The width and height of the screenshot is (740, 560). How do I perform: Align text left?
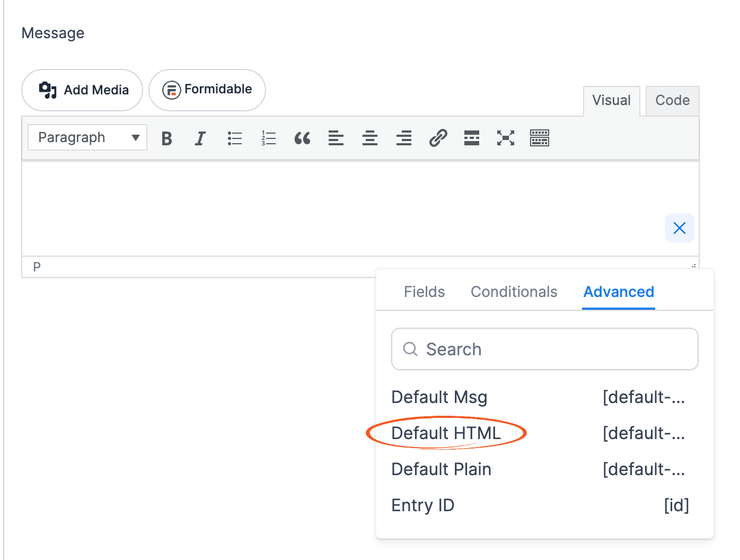336,138
